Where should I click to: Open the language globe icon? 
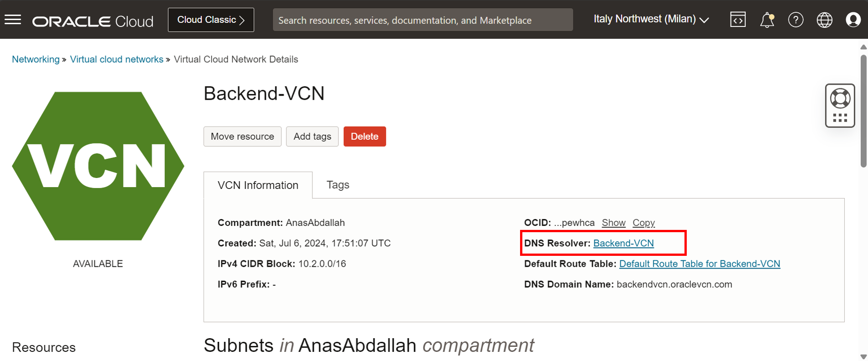tap(824, 20)
